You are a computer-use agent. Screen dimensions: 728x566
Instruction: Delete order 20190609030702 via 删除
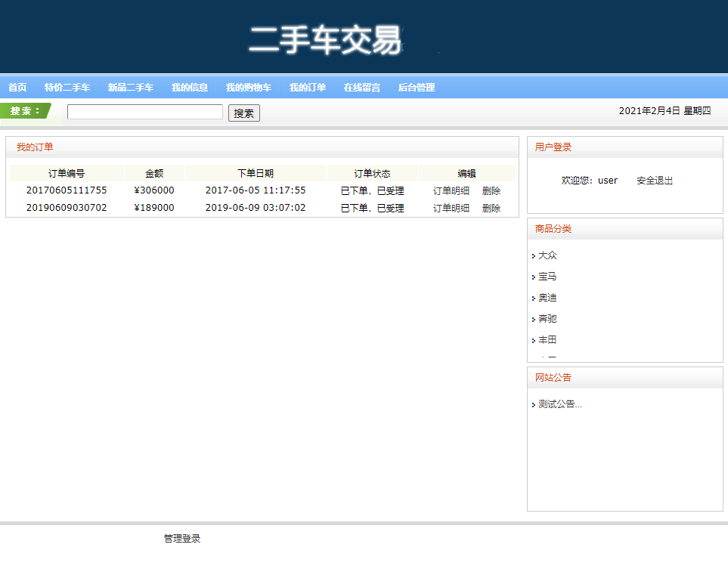click(491, 207)
